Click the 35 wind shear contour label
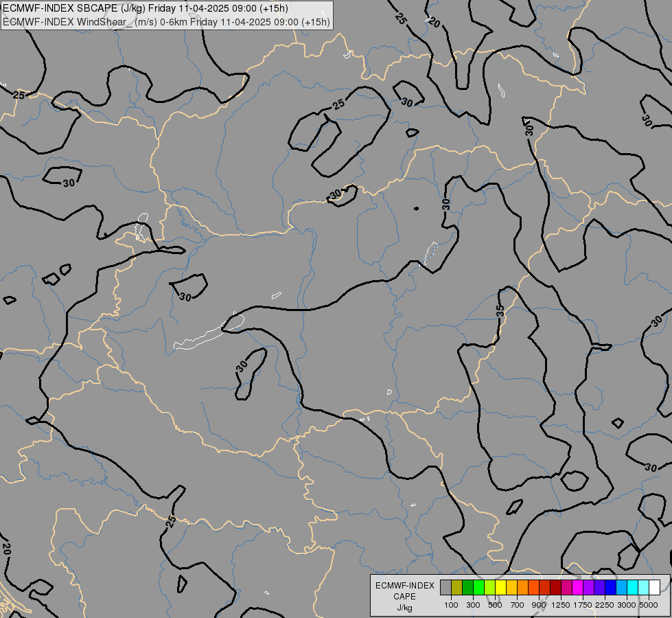 click(x=500, y=310)
